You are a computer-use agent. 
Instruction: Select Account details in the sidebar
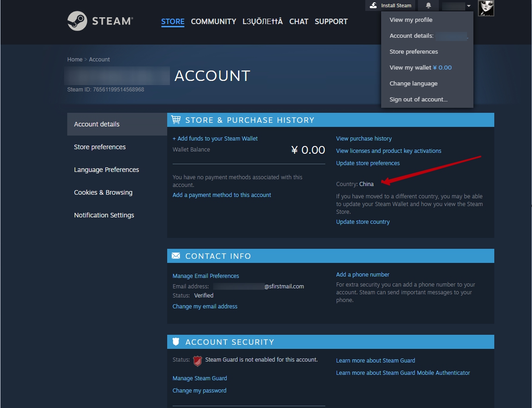(x=117, y=124)
